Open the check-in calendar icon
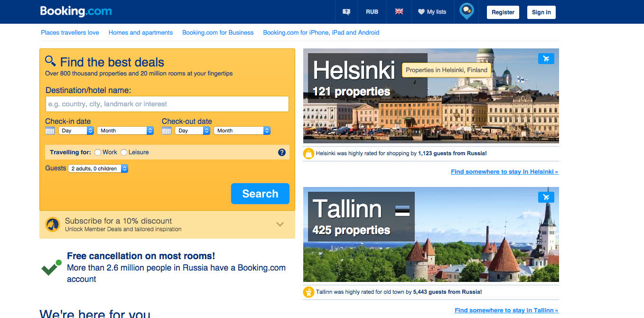This screenshot has height=318, width=644. pos(50,131)
